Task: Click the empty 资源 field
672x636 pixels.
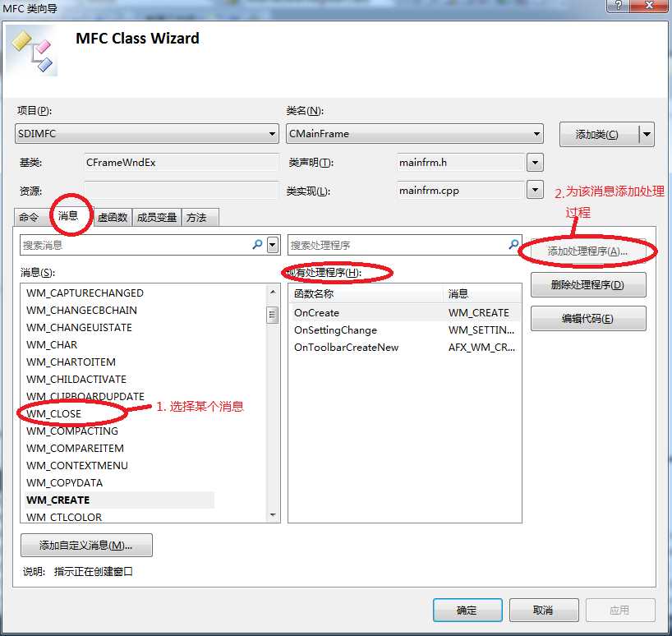Action: [x=182, y=191]
